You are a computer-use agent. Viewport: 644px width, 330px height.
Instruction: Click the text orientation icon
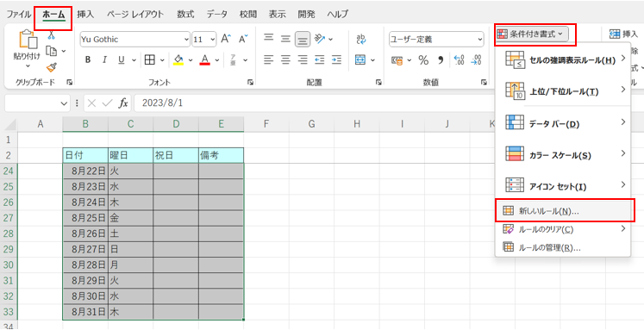coord(320,39)
